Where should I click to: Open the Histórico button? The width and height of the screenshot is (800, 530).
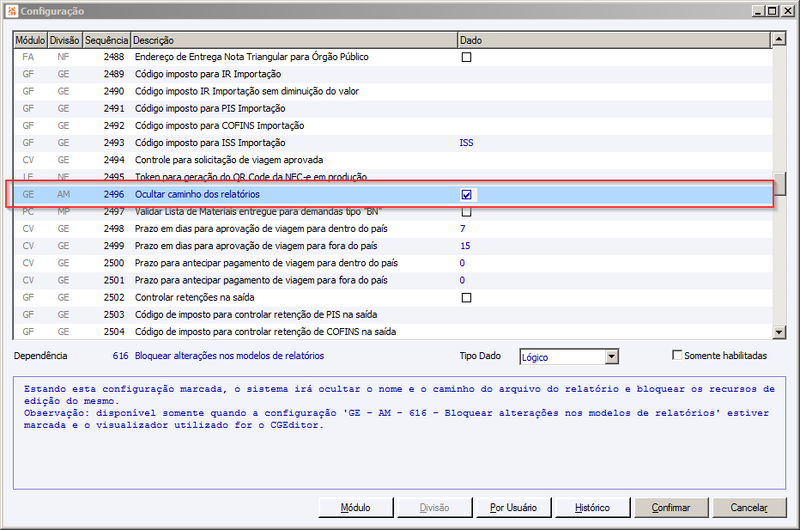coord(592,508)
